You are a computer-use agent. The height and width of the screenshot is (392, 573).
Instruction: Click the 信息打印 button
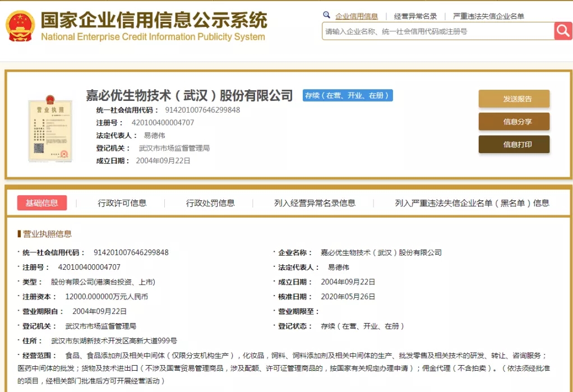[x=514, y=144]
